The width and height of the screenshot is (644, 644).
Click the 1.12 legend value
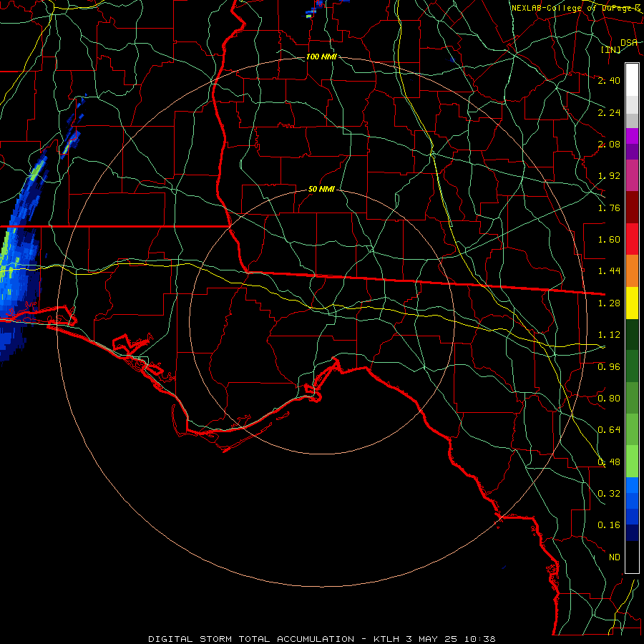click(609, 335)
